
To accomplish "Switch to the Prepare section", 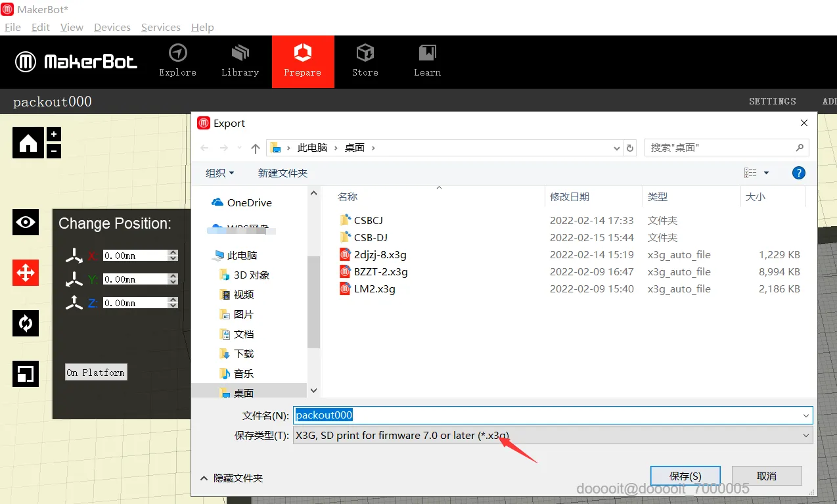I will point(303,61).
